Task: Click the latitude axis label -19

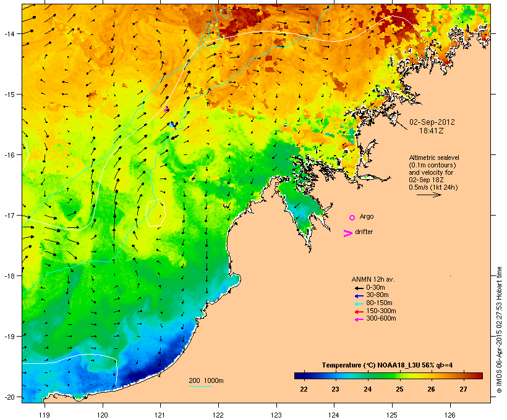Action: pos(9,336)
